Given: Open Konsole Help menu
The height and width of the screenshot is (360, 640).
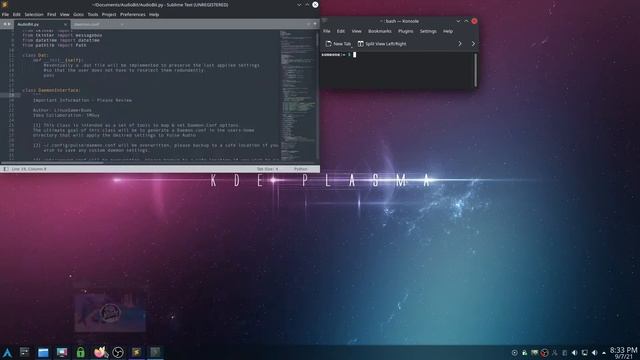Looking at the screenshot, I should point(448,31).
